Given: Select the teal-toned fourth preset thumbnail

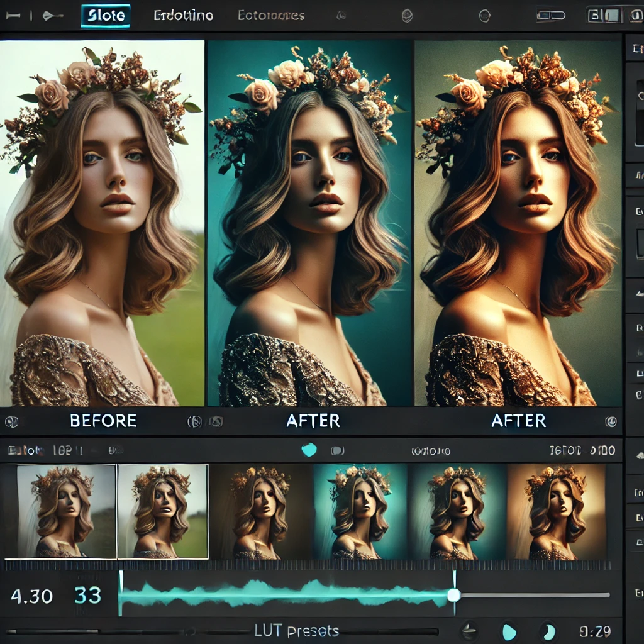Looking at the screenshot, I should 360,511.
